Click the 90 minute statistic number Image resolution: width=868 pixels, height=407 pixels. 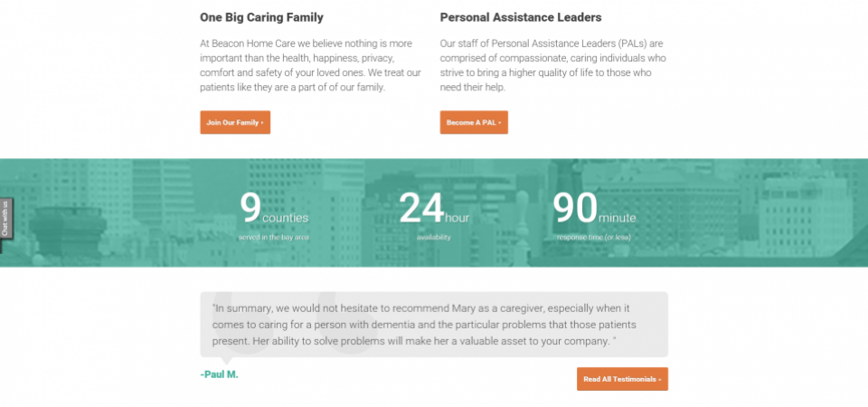pos(574,208)
